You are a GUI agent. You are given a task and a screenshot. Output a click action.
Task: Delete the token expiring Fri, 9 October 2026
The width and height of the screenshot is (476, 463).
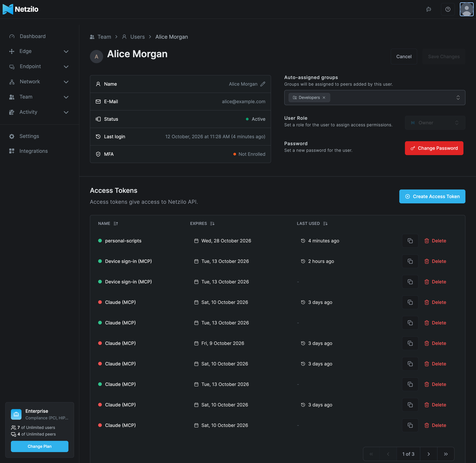tap(435, 343)
